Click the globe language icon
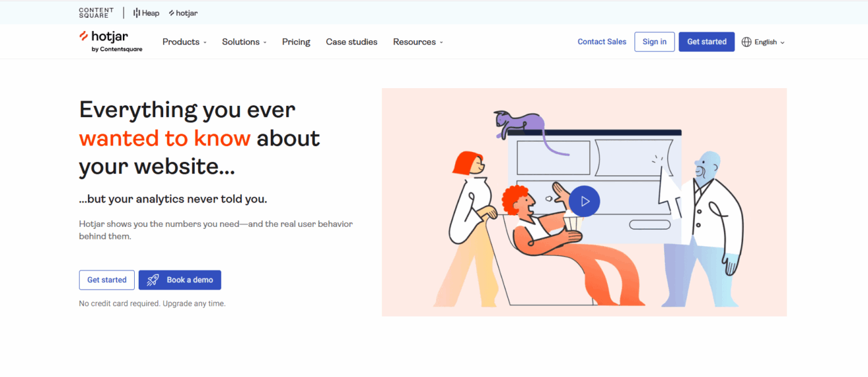868x377 pixels. [746, 42]
